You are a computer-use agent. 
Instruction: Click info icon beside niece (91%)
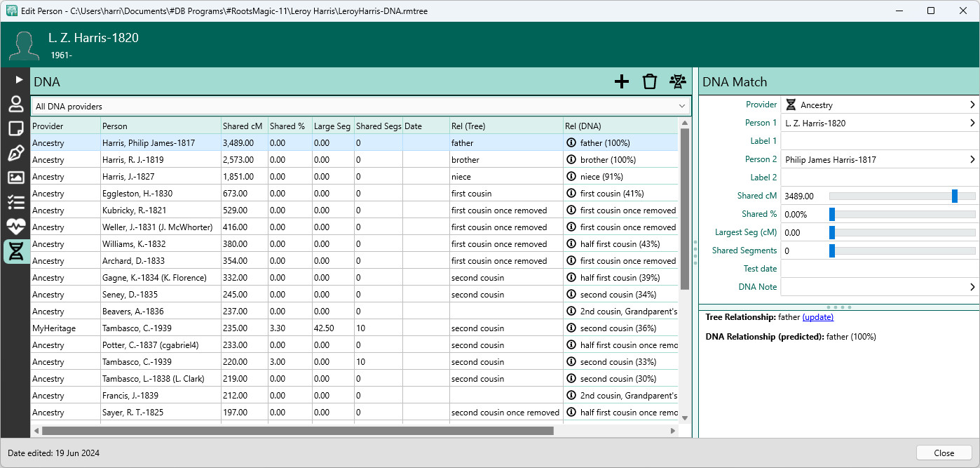point(571,176)
